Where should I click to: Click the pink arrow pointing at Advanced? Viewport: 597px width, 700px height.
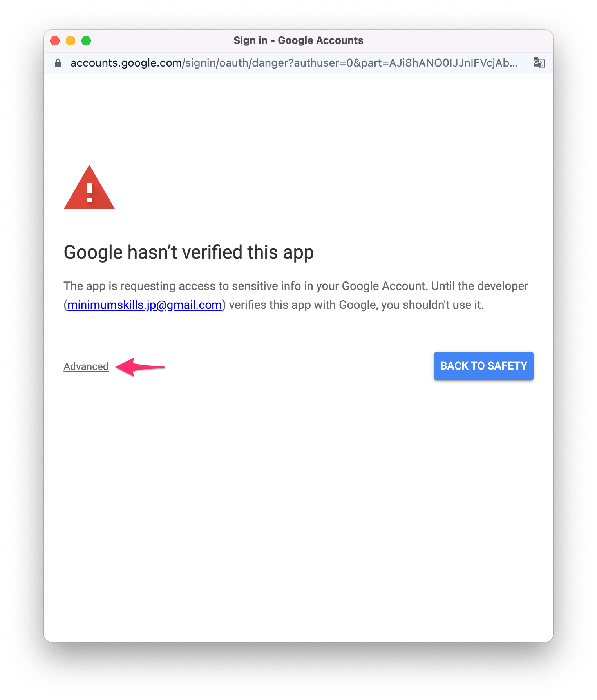140,367
